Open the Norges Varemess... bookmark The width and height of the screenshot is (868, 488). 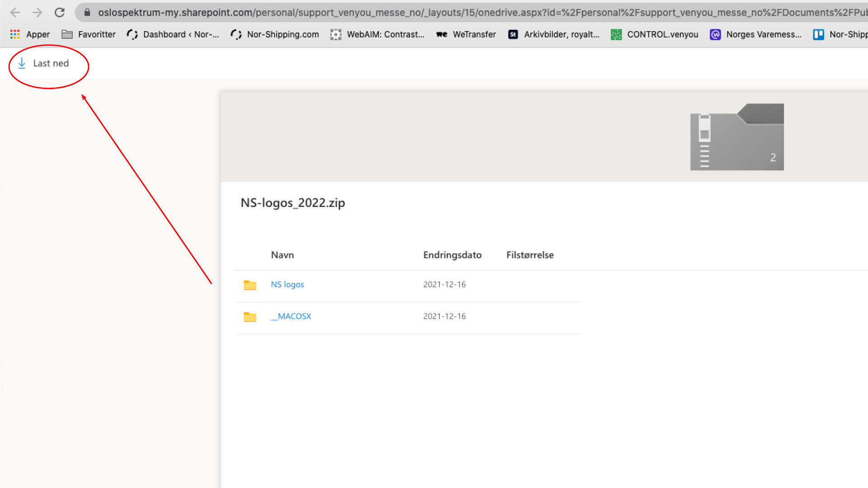(x=755, y=34)
